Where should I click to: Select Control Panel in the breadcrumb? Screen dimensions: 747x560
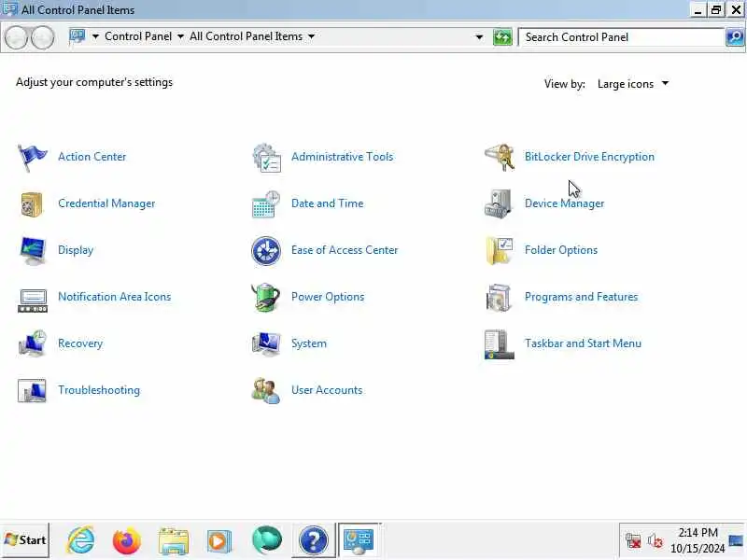click(138, 36)
